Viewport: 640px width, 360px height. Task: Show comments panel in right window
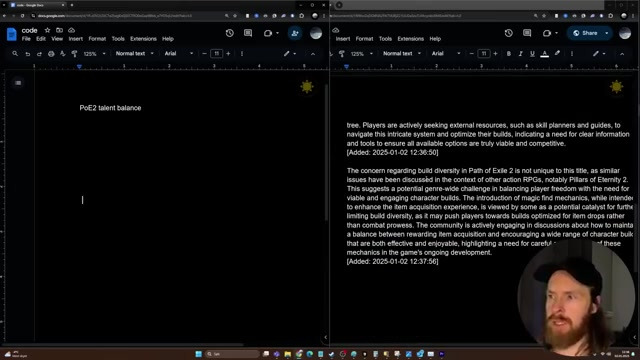click(527, 33)
